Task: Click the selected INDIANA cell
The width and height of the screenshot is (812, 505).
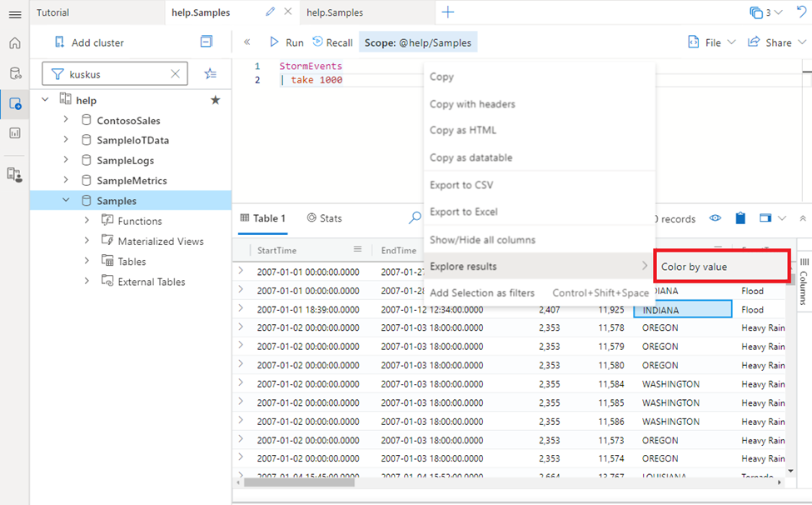Action: click(x=683, y=310)
